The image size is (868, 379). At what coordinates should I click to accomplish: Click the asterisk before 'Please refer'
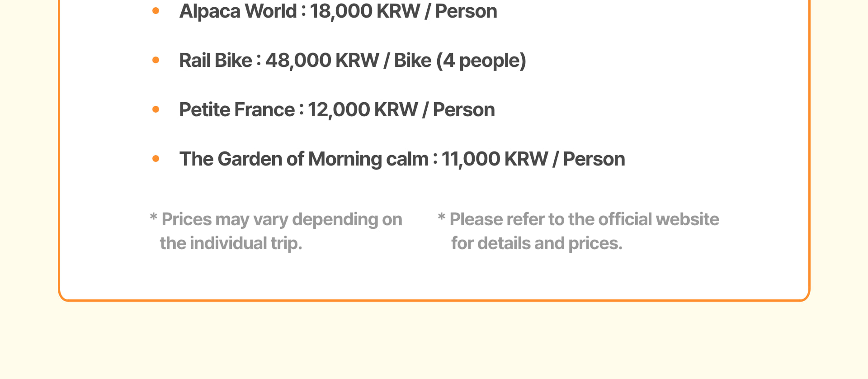point(441,218)
